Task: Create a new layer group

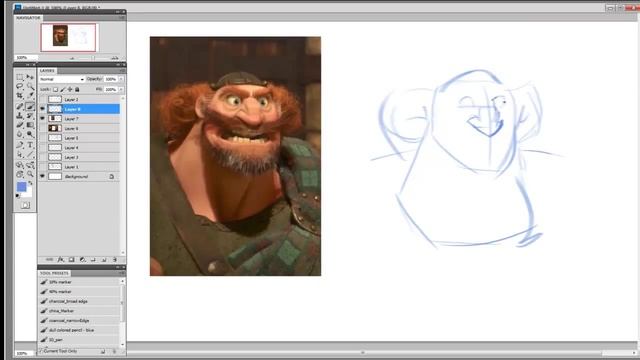Action: point(93,260)
